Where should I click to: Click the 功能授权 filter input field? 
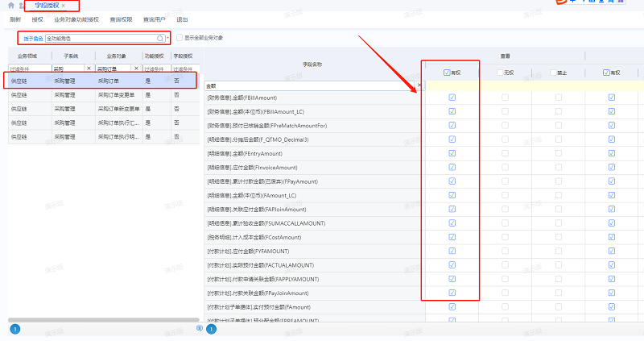[x=155, y=69]
